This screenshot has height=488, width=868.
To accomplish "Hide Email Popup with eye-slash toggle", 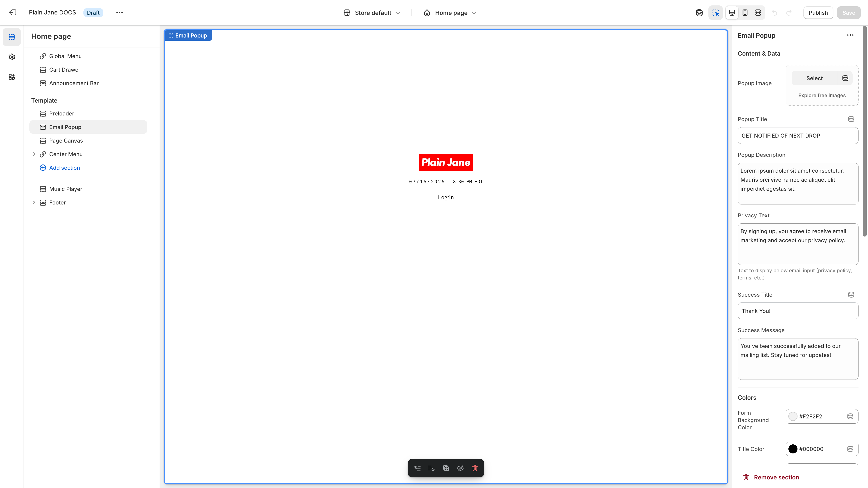I will click(x=460, y=468).
